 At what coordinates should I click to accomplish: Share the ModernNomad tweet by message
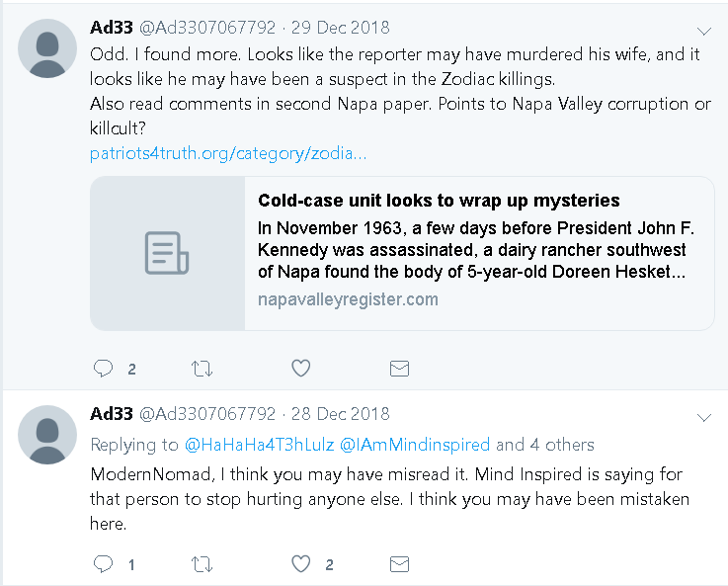tap(399, 564)
